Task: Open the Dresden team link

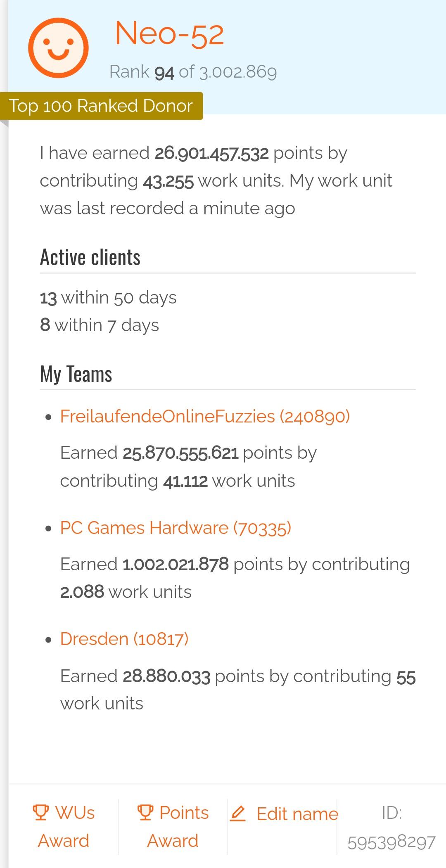Action: click(x=124, y=639)
